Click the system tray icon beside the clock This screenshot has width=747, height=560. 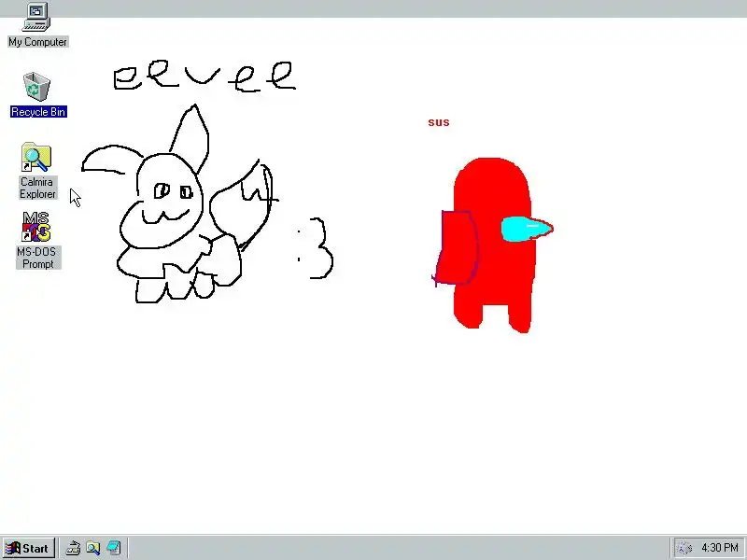click(685, 548)
